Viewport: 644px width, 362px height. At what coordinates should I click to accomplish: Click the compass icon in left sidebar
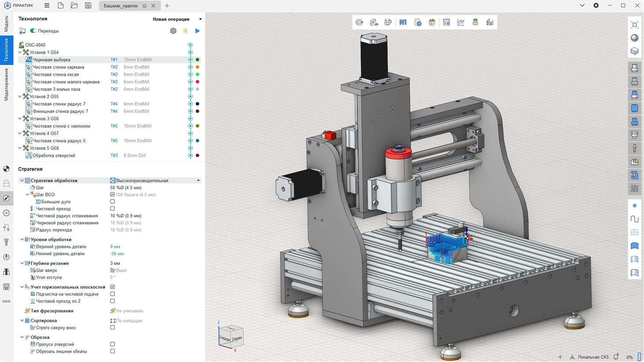[6, 198]
